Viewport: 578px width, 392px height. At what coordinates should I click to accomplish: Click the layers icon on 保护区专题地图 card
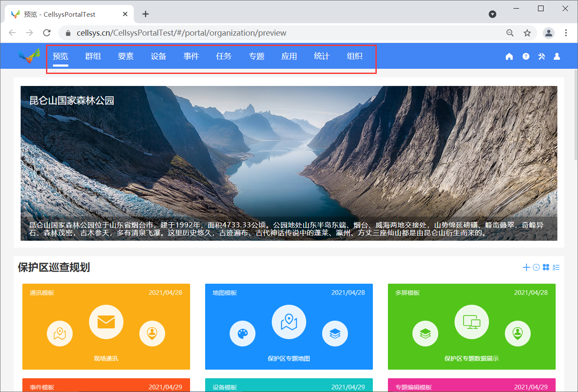coord(335,334)
